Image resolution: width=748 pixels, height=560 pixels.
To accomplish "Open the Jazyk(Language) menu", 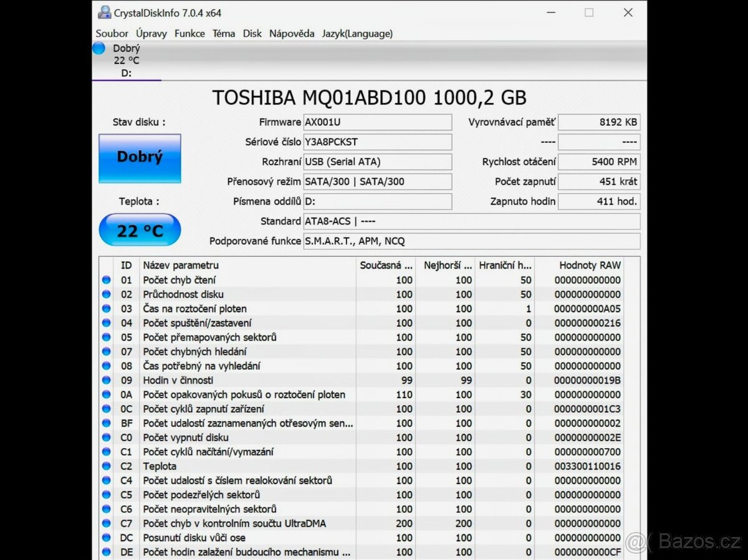I will point(357,34).
